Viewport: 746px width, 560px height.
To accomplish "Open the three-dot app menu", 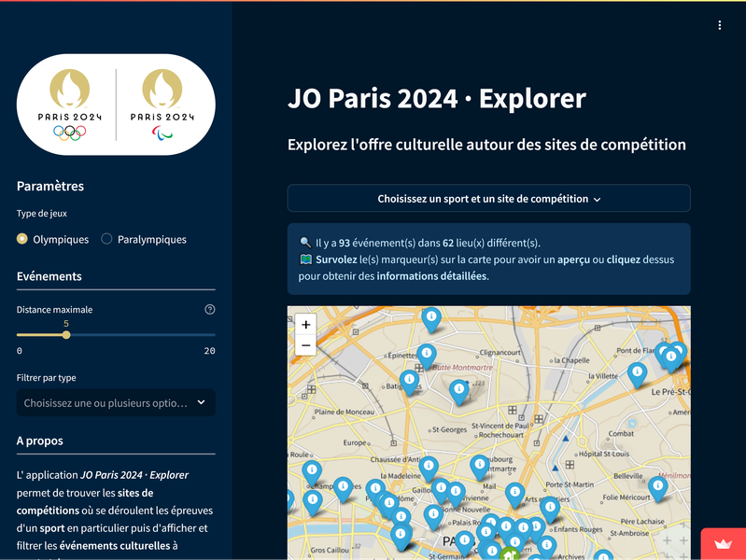I will [x=719, y=25].
